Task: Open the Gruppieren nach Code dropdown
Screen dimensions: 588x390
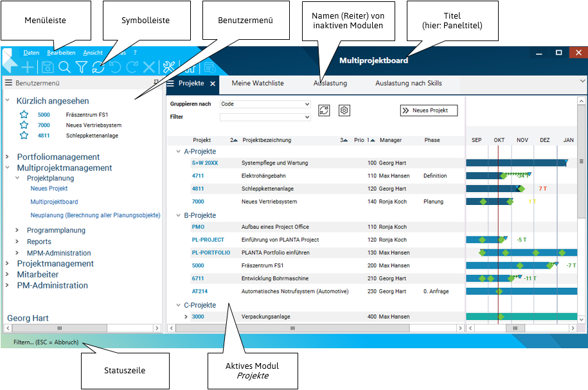Action: pyautogui.click(x=265, y=104)
